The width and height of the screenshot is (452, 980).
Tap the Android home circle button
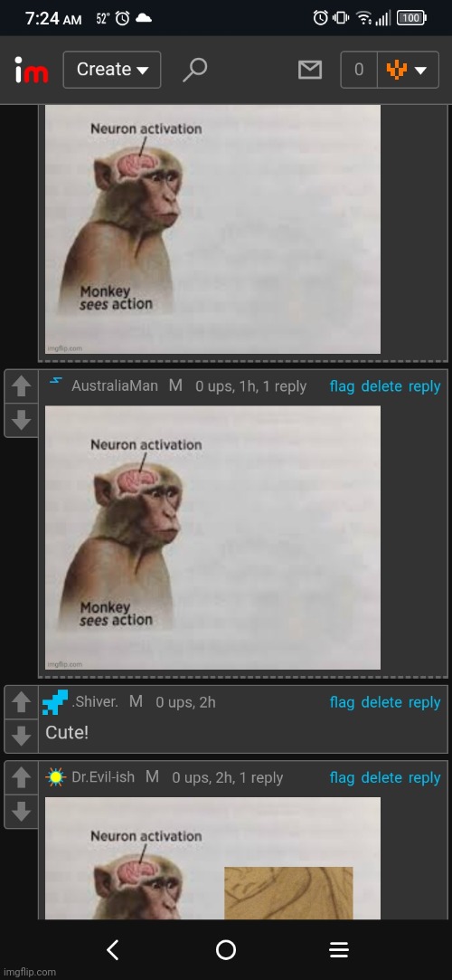(225, 950)
